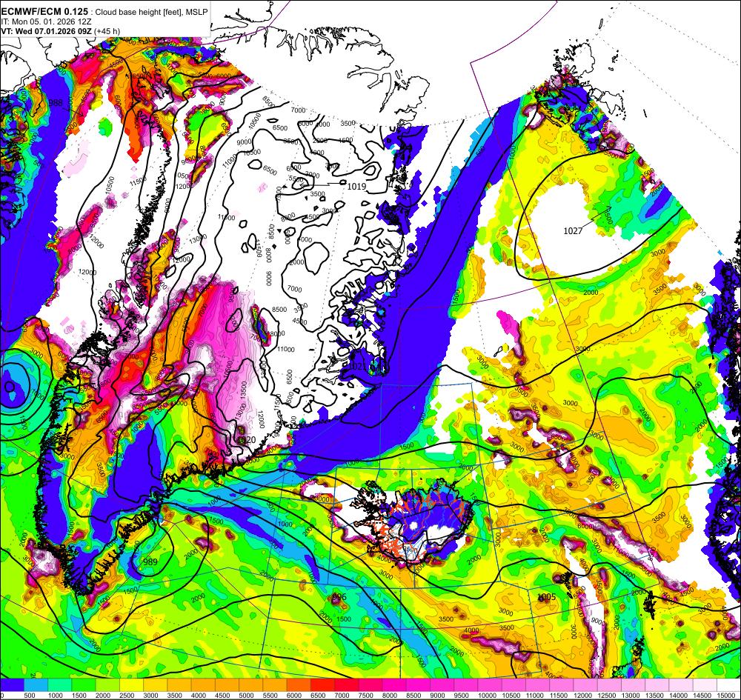The image size is (741, 700).
Task: Click the 8000–8500 ft magenta legend swatch
Action: coord(395,684)
